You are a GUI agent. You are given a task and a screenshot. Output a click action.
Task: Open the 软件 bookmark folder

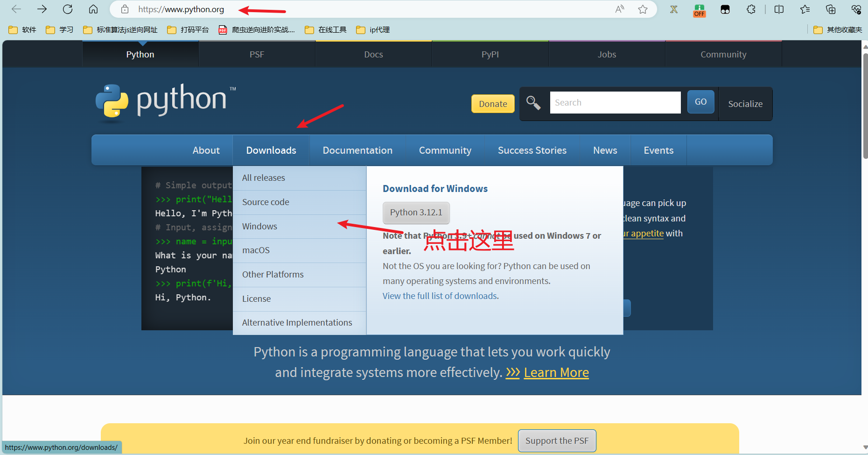[x=22, y=30]
